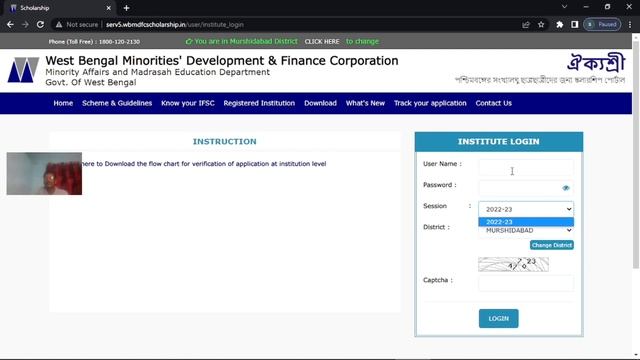Select the Scholarship browser tab
This screenshot has width=640, height=360.
59,8
